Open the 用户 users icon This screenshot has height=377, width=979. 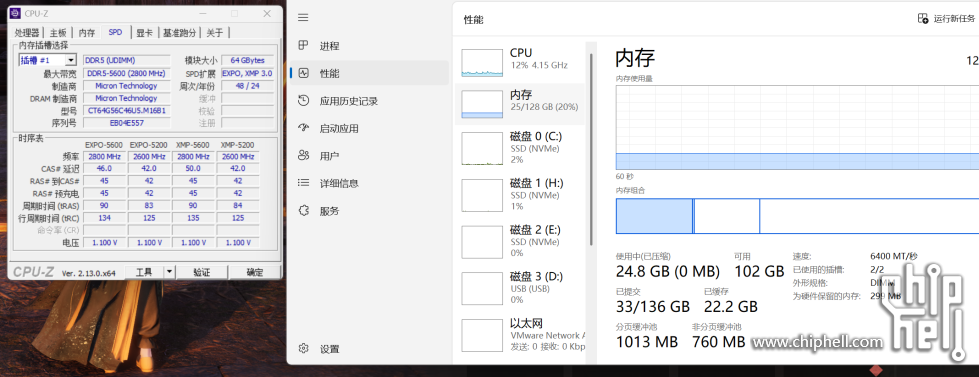[303, 155]
